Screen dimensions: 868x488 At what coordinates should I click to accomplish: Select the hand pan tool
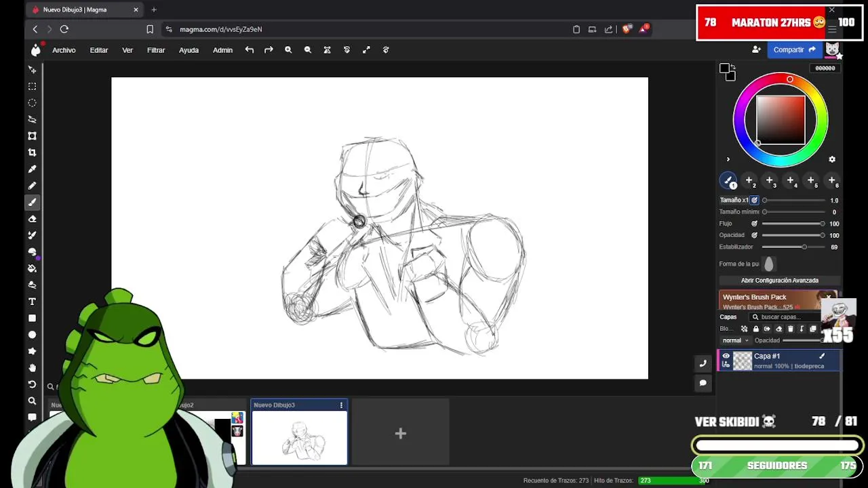click(x=32, y=368)
